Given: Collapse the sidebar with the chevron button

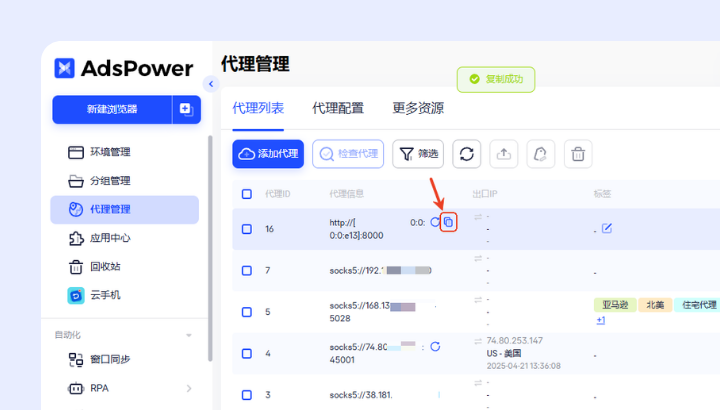Looking at the screenshot, I should tap(211, 84).
